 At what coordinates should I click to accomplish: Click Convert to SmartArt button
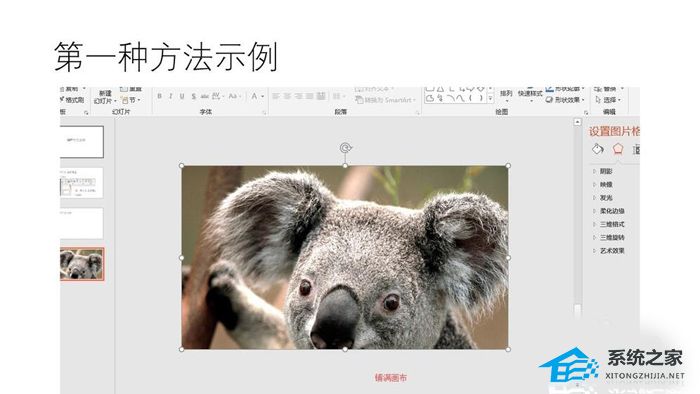(x=385, y=100)
